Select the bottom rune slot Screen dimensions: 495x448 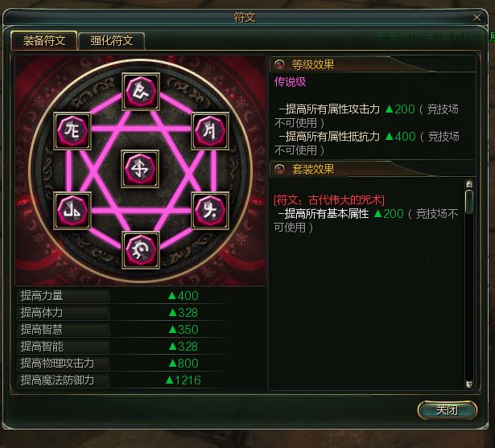click(141, 250)
